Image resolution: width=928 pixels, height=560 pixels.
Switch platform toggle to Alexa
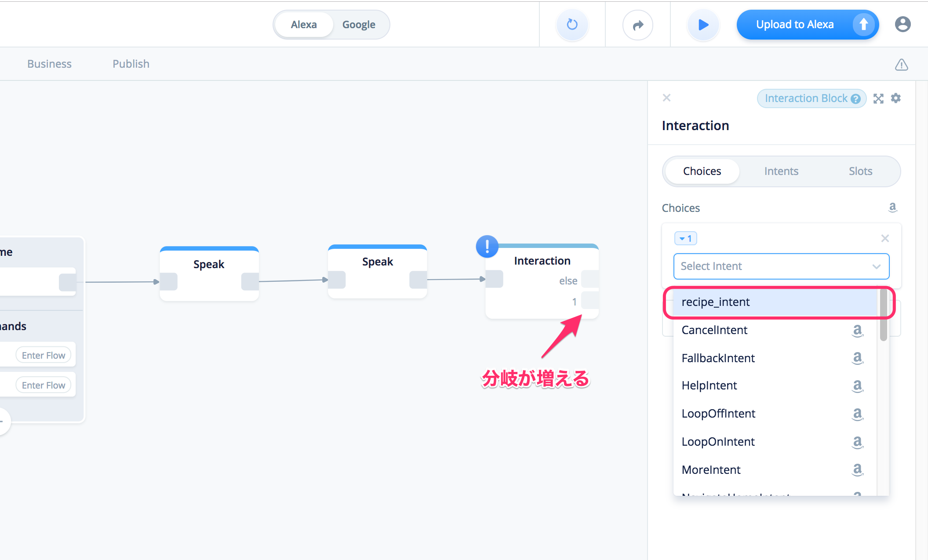[x=303, y=25]
